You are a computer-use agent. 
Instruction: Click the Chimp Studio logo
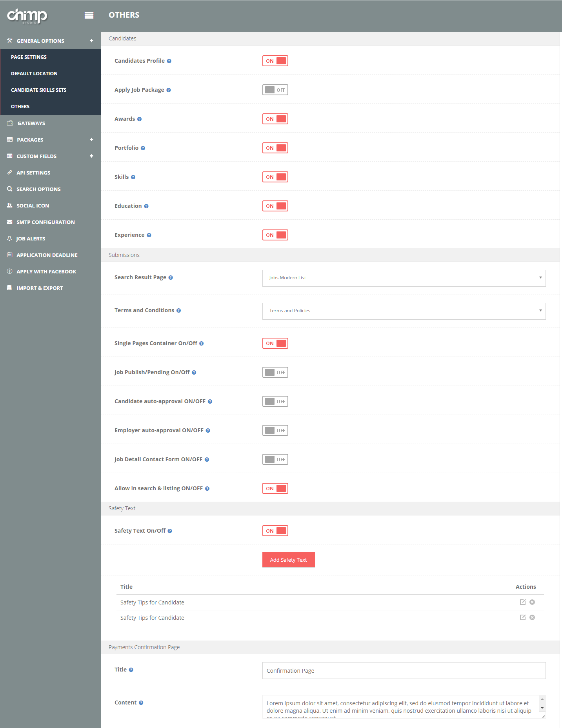tap(27, 16)
